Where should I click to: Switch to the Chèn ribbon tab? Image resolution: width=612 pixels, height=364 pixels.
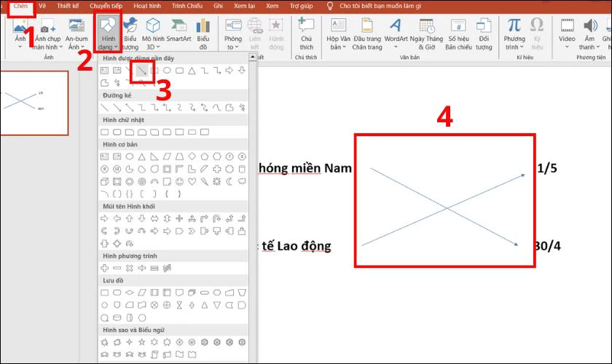[20, 6]
